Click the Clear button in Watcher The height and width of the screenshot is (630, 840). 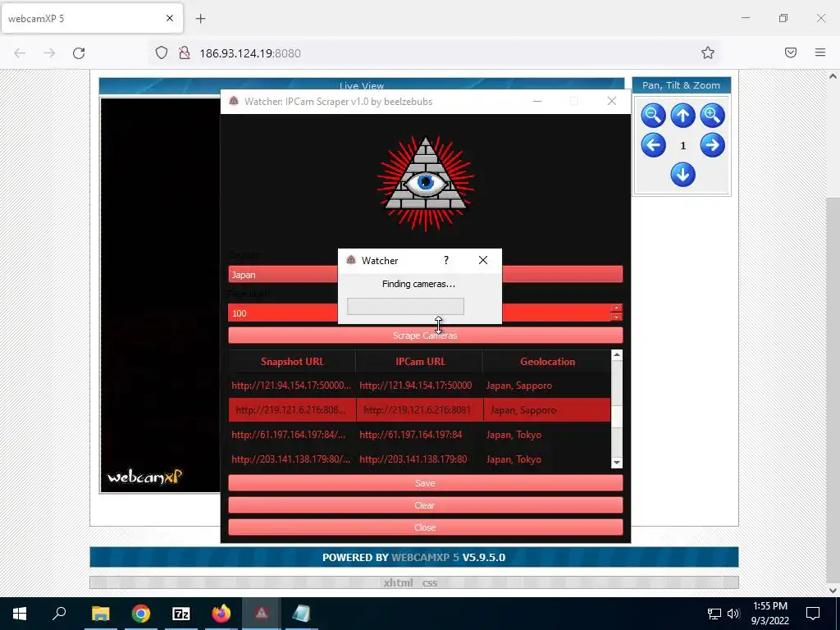[426, 505]
